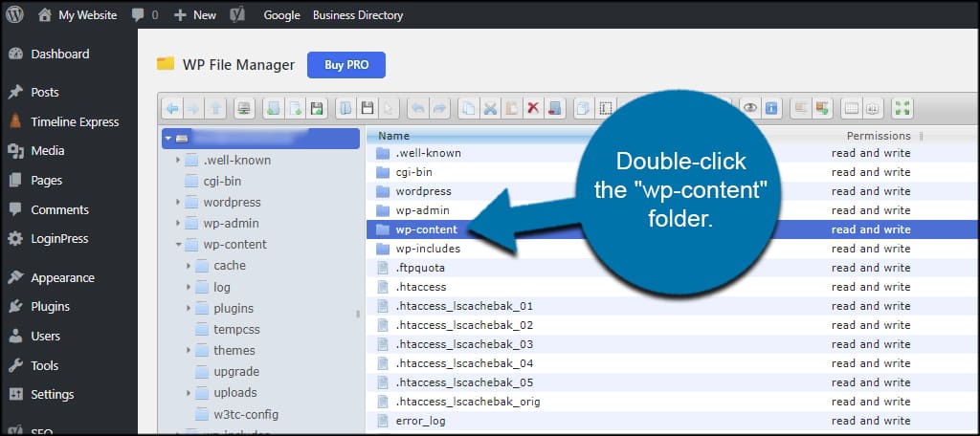
Task: Click the Select all toolbar icon
Action: pyautogui.click(x=605, y=108)
